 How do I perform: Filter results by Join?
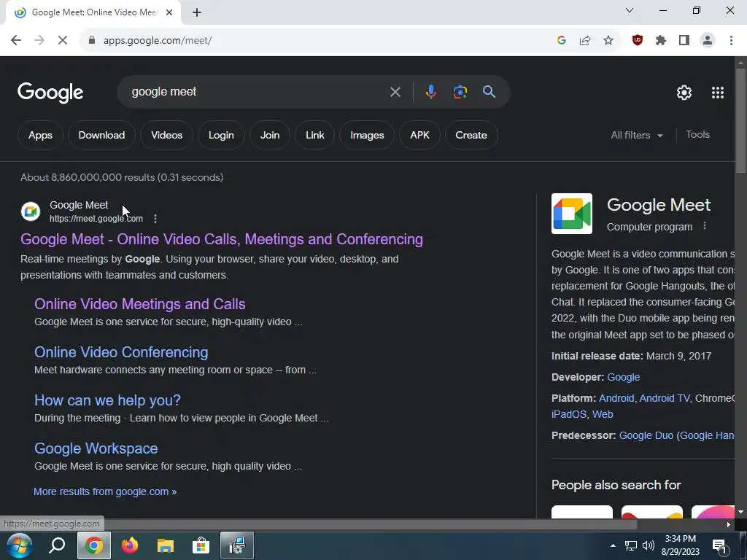click(x=270, y=135)
